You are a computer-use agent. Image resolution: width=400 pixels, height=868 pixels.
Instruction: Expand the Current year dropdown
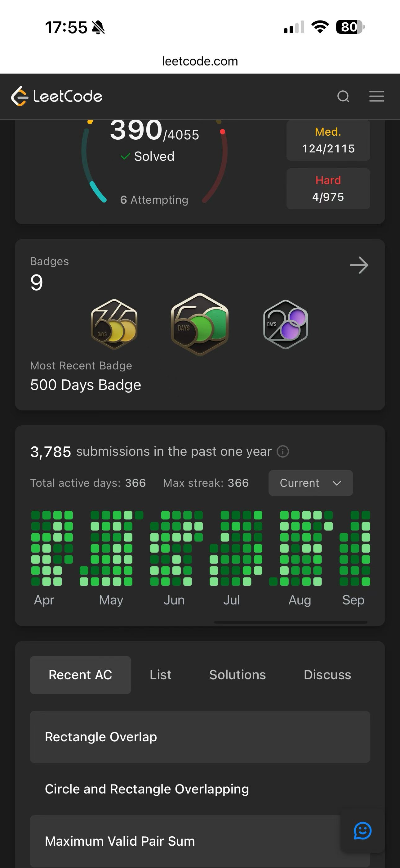[x=310, y=483]
